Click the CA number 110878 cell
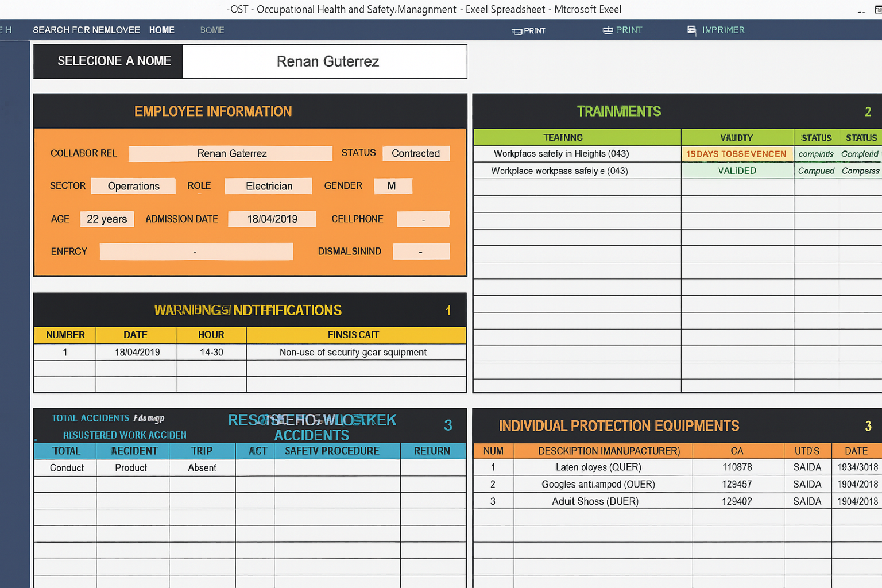This screenshot has height=588, width=882. coord(737,467)
